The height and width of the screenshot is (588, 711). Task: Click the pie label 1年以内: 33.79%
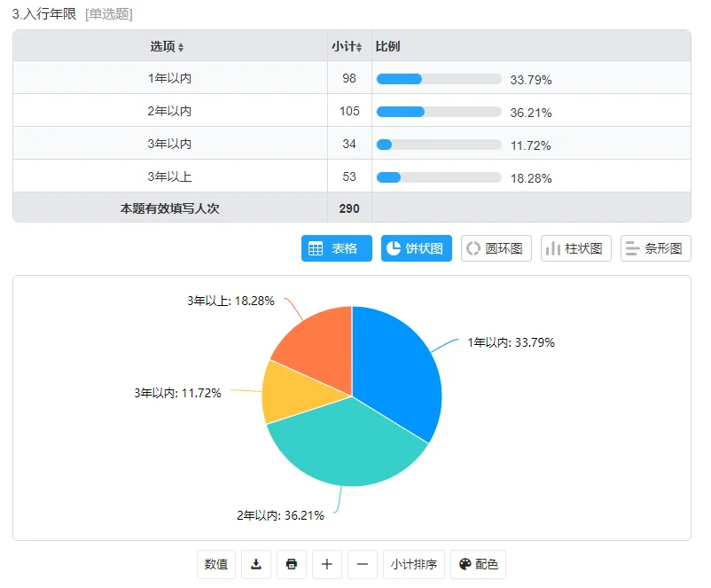coord(511,342)
